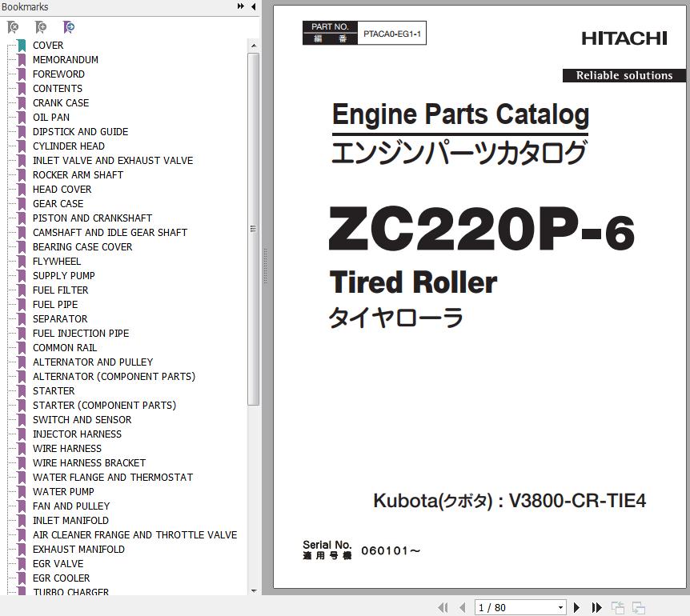Image resolution: width=690 pixels, height=616 pixels.
Task: Click the bookmark options icon with arrow
Action: pyautogui.click(x=69, y=27)
